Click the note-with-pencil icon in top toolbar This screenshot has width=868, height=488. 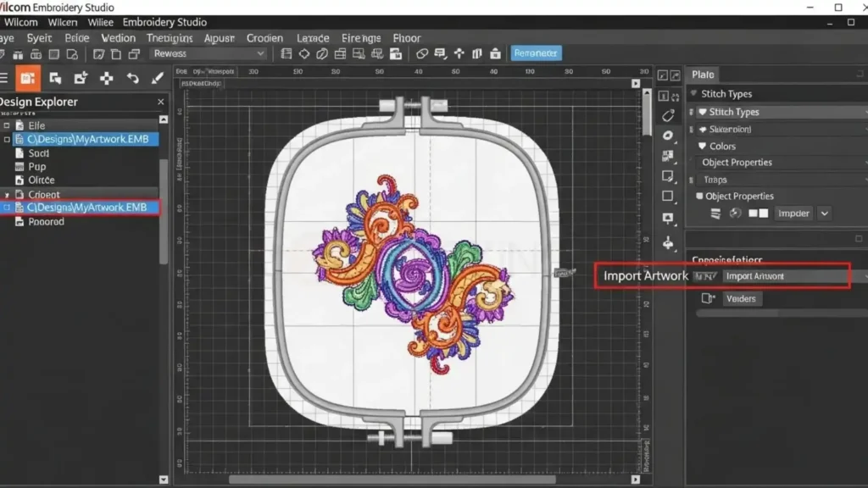coord(98,53)
